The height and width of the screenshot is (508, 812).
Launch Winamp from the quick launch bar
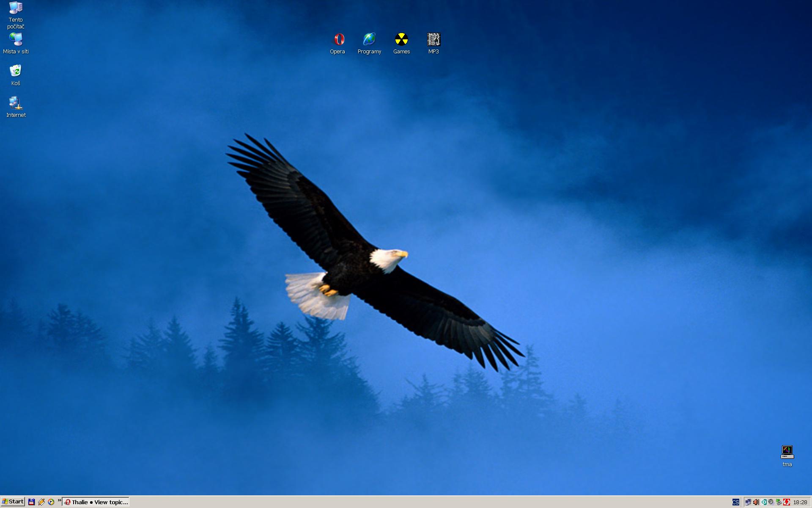point(41,502)
